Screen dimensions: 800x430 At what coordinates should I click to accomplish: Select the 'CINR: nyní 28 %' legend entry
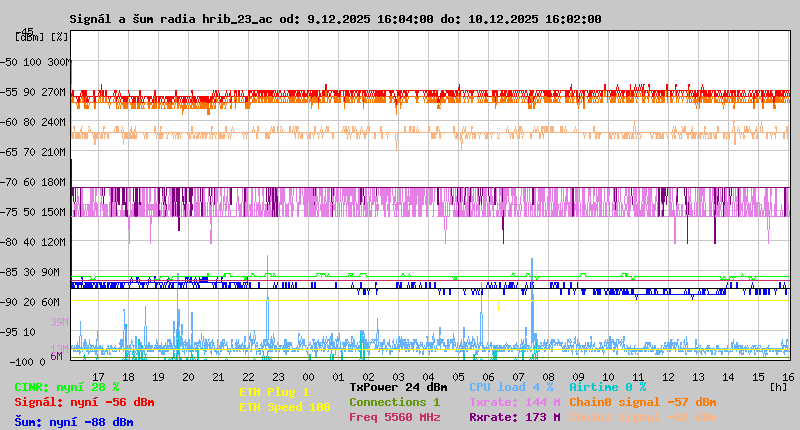(x=67, y=388)
